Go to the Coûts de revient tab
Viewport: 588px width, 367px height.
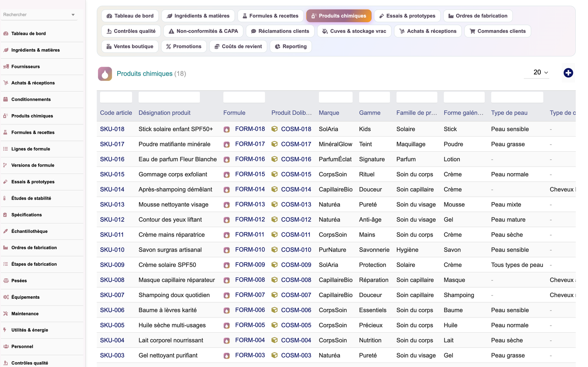click(x=238, y=46)
